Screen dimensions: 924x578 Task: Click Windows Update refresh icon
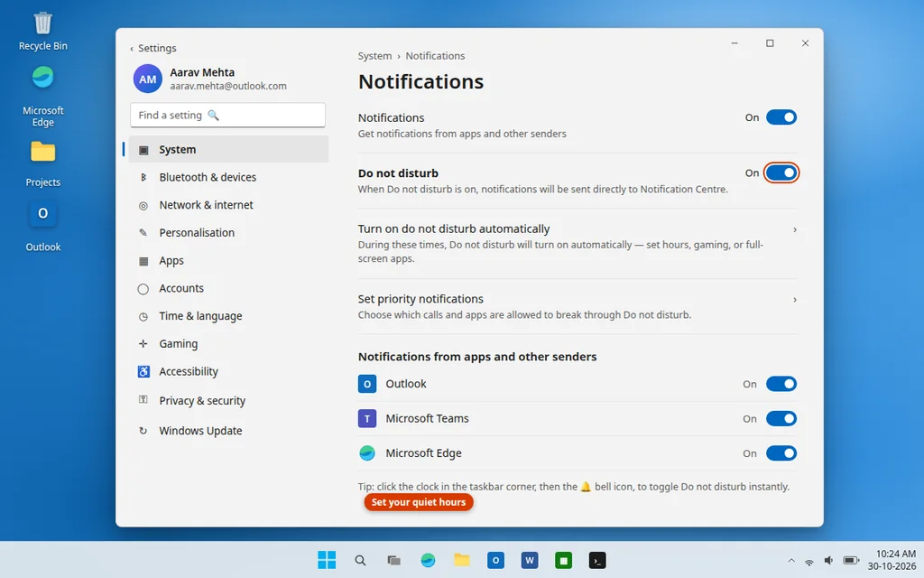point(143,431)
